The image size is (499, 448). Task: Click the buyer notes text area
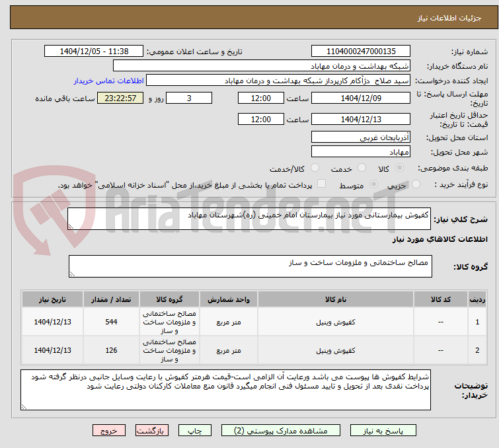click(225, 390)
